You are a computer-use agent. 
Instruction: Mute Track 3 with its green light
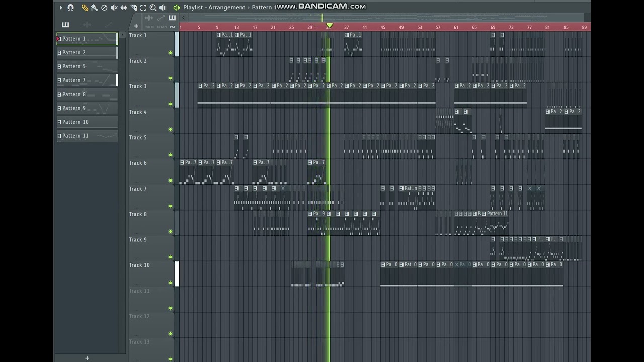click(x=170, y=104)
